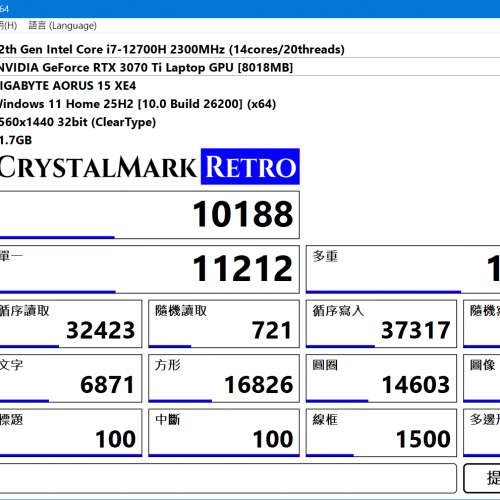Run the 方形 square drawing test

tap(224, 378)
